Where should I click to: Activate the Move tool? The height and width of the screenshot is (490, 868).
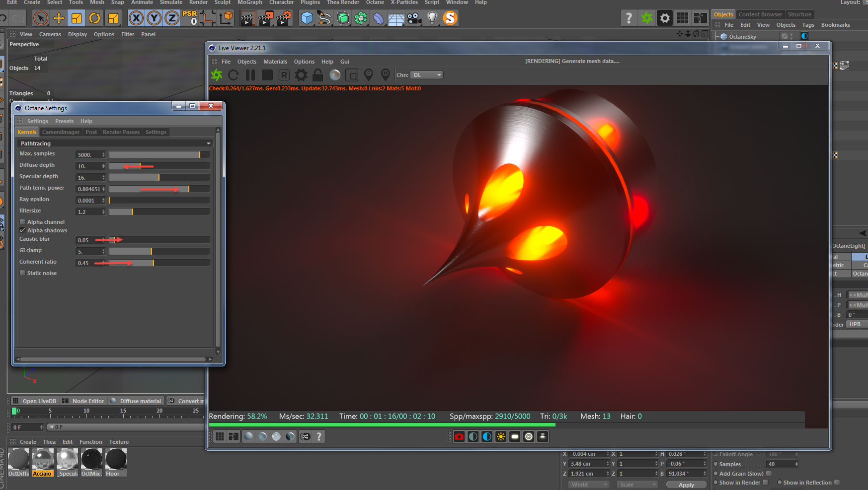tap(59, 18)
